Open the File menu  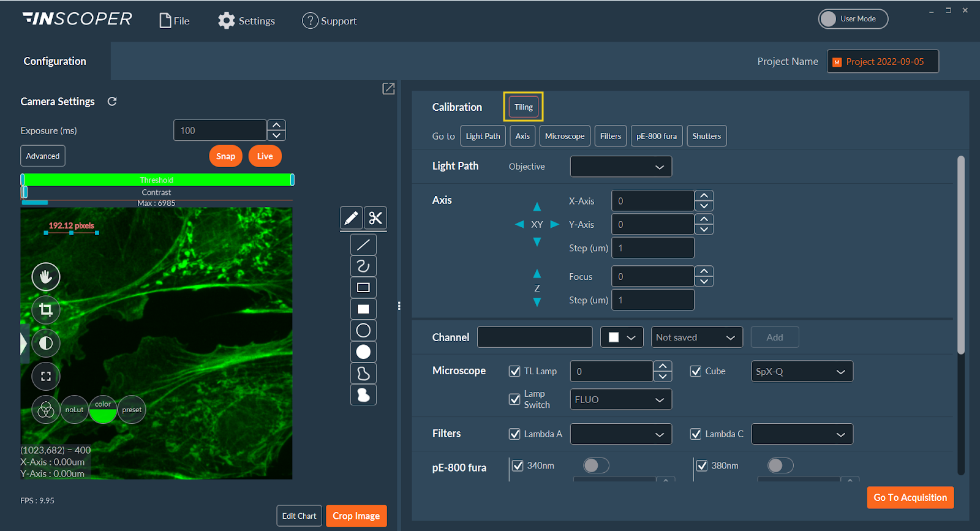[x=175, y=21]
